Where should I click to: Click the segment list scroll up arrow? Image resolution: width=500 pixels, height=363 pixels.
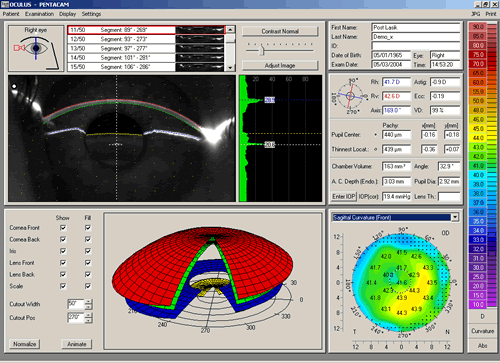(x=230, y=30)
